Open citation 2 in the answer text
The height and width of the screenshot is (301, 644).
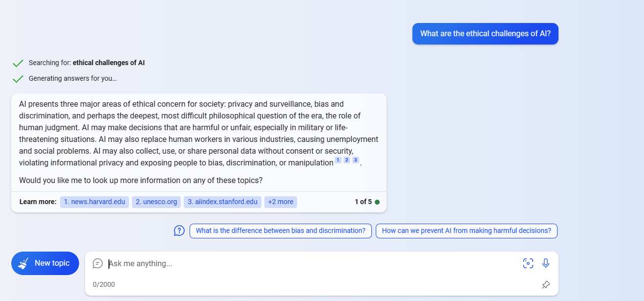click(346, 160)
